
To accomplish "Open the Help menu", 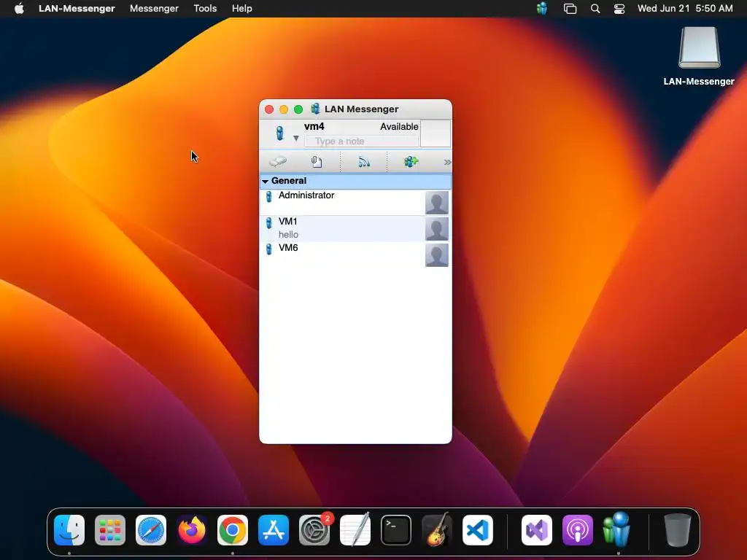I will tap(242, 9).
